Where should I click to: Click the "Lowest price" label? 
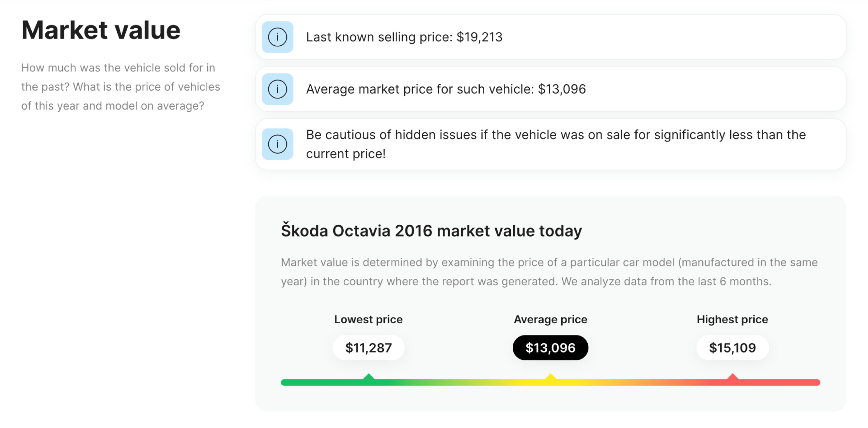pos(368,319)
